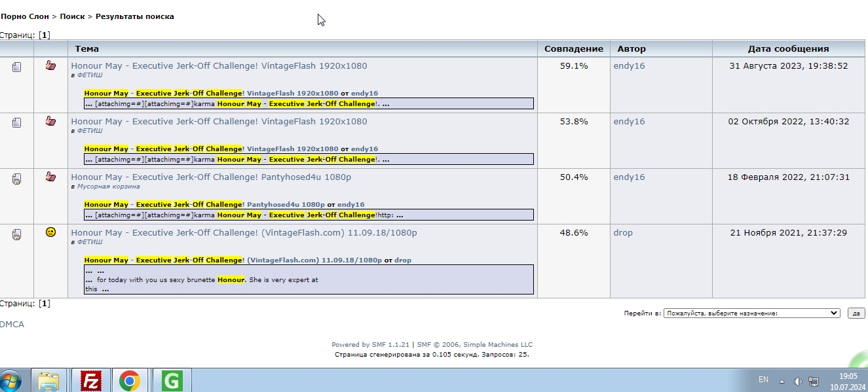
Task: Open the 'Пожалуйста, выберите назначение' jump dropdown
Action: (x=751, y=313)
